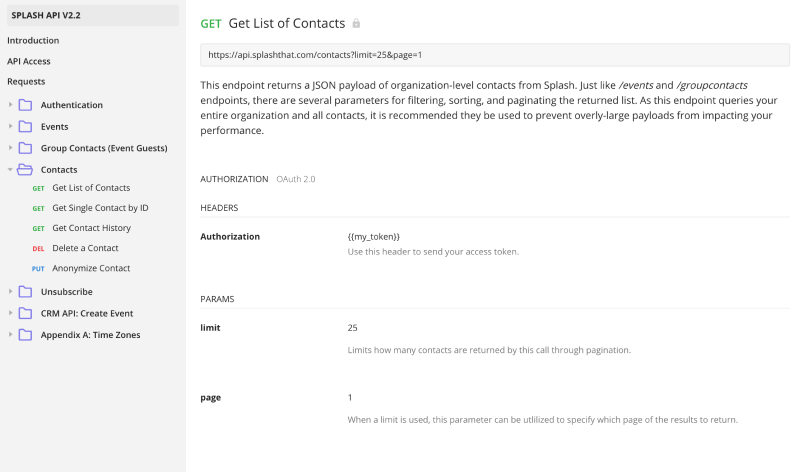
Task: Click the open Contacts folder icon
Action: pyautogui.click(x=25, y=170)
